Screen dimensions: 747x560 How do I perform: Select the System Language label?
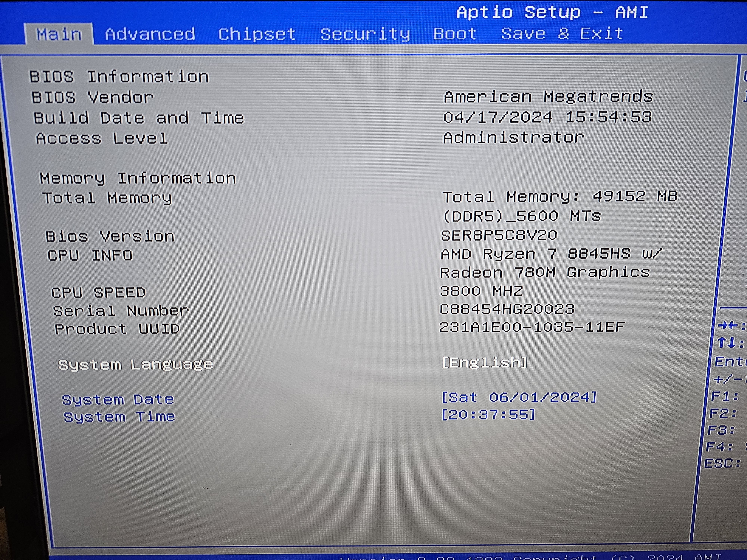[136, 365]
